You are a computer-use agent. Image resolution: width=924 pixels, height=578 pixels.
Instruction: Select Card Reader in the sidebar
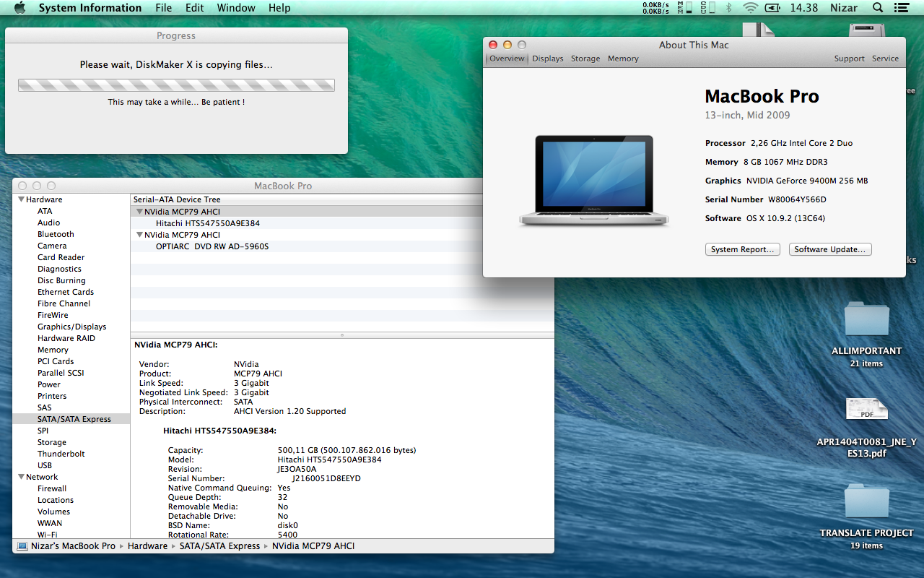(61, 257)
